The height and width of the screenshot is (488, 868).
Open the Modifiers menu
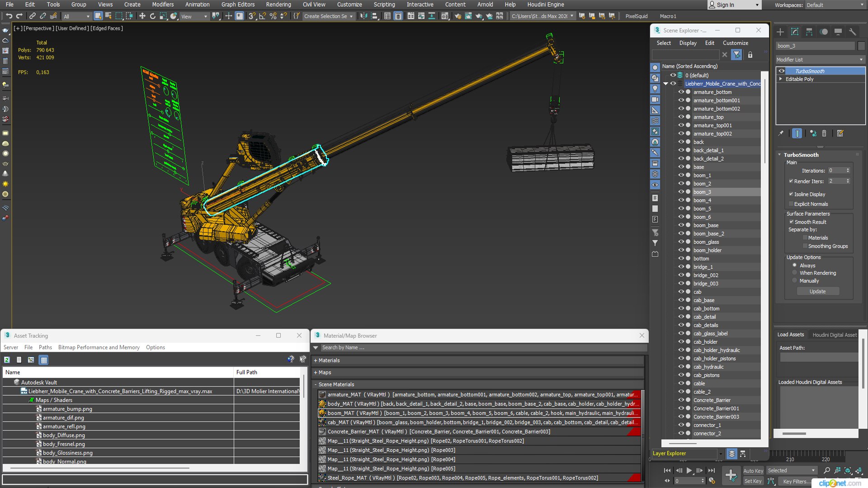click(163, 5)
